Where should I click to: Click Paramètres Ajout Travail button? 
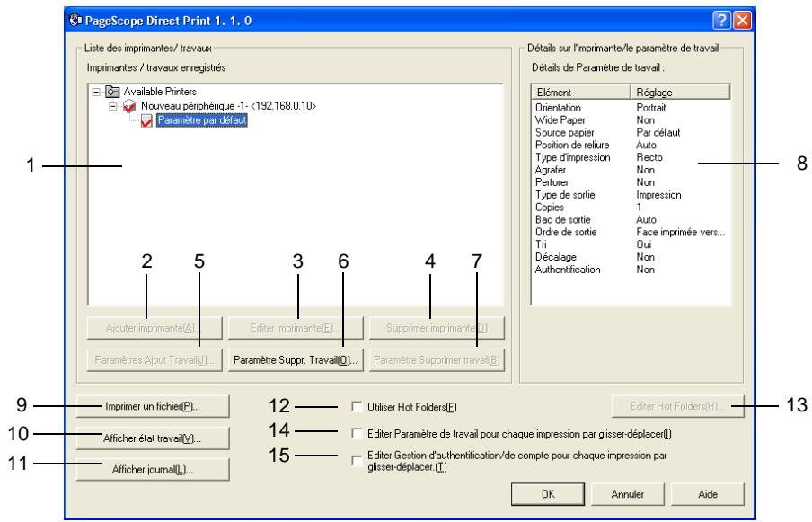154,360
